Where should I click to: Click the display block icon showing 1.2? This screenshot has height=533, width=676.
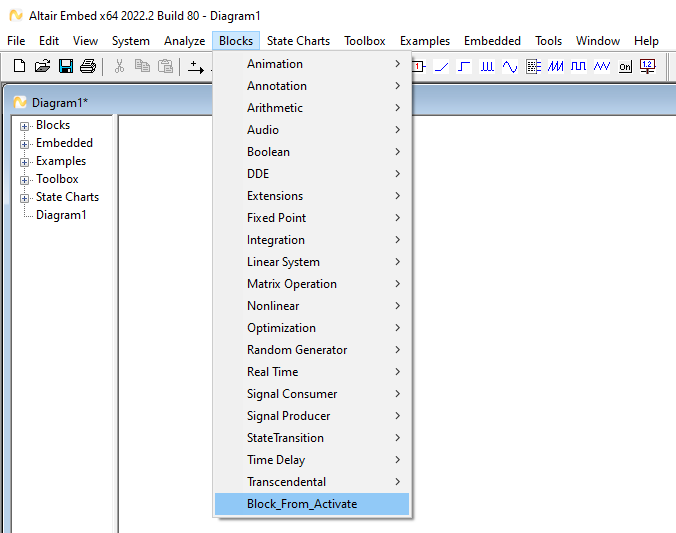coord(647,66)
